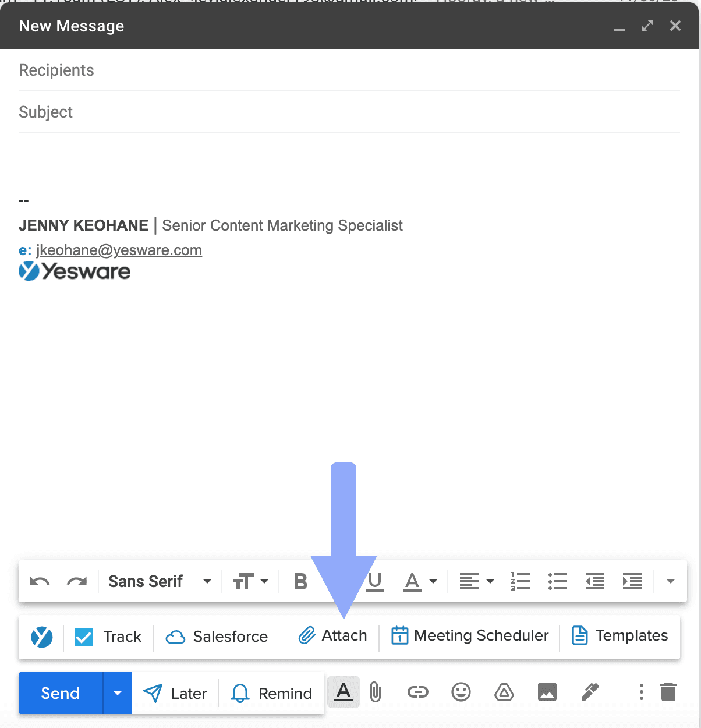Image resolution: width=701 pixels, height=728 pixels.
Task: Click the redo arrow icon
Action: click(77, 581)
